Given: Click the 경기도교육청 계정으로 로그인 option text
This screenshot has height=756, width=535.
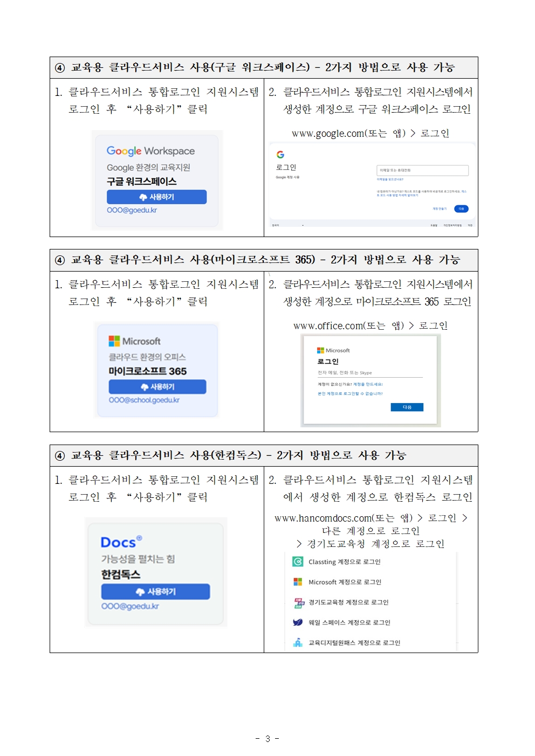Looking at the screenshot, I should pyautogui.click(x=348, y=602).
